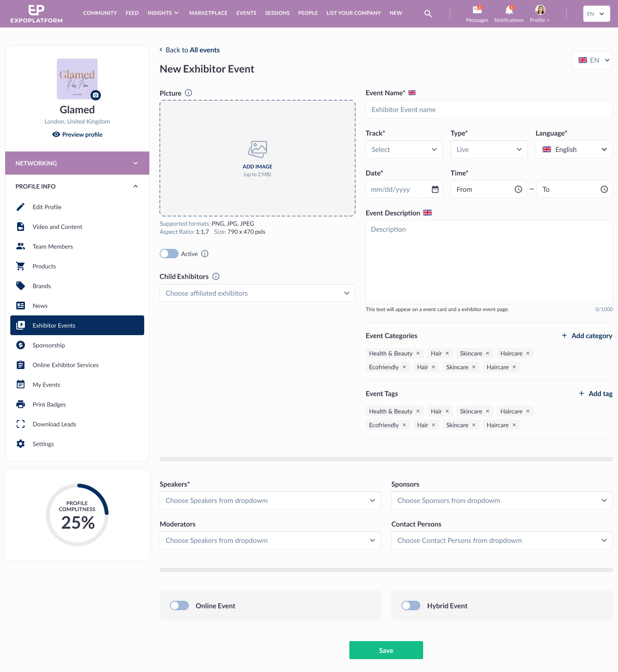This screenshot has height=672, width=618.
Task: Open Notifications bell icon
Action: coord(509,10)
